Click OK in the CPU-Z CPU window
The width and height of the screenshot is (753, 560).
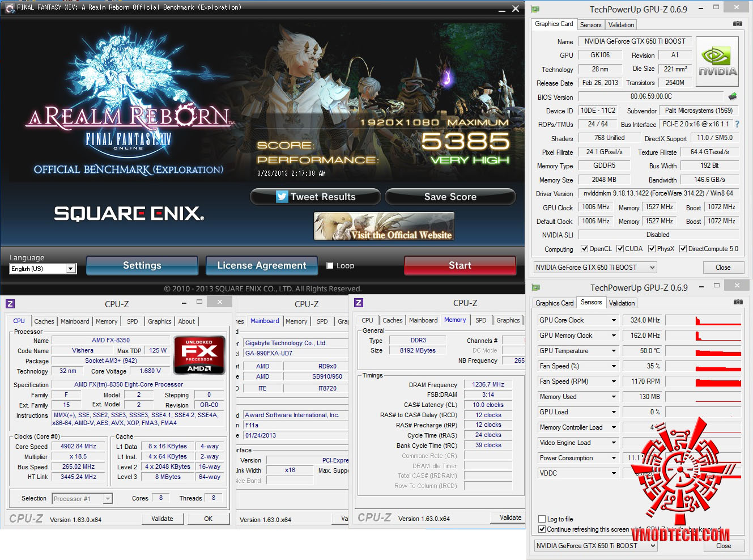[x=209, y=519]
